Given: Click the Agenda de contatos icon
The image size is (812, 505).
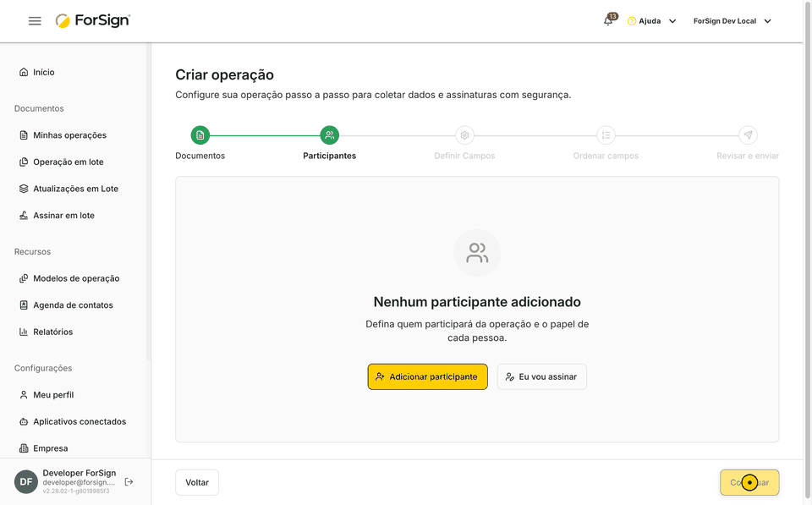Looking at the screenshot, I should 24,305.
